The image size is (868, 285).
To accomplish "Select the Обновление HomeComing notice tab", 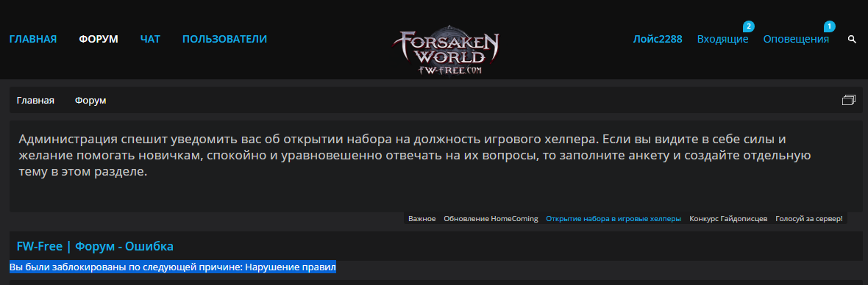I will 491,219.
